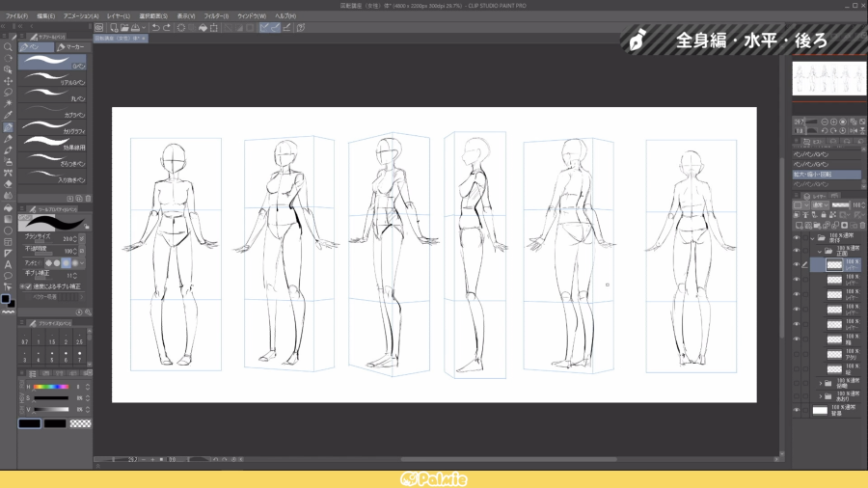The height and width of the screenshot is (488, 868).
Task: Select the Text tool
Action: (8, 264)
